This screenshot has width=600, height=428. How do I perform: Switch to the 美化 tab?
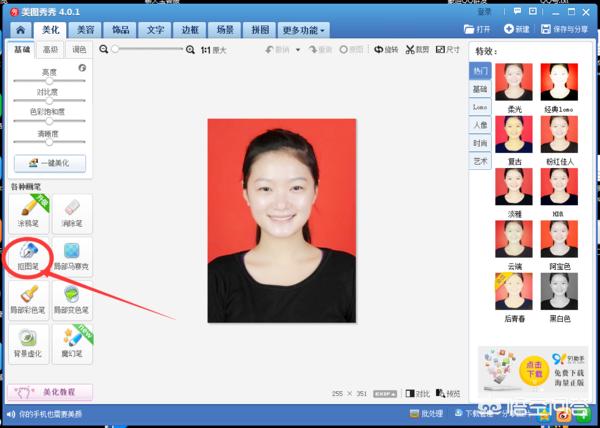click(51, 29)
